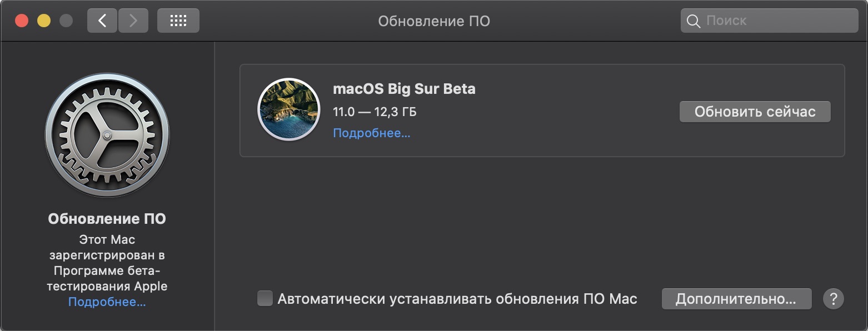Click the "11.0 — 12,3 ГБ" version text
The width and height of the screenshot is (868, 331).
[x=375, y=112]
